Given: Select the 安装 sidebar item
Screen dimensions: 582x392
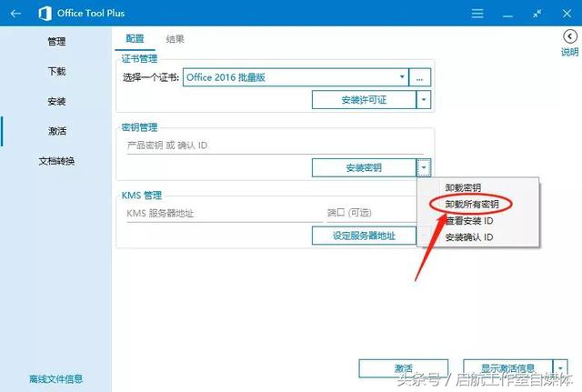Looking at the screenshot, I should [56, 101].
